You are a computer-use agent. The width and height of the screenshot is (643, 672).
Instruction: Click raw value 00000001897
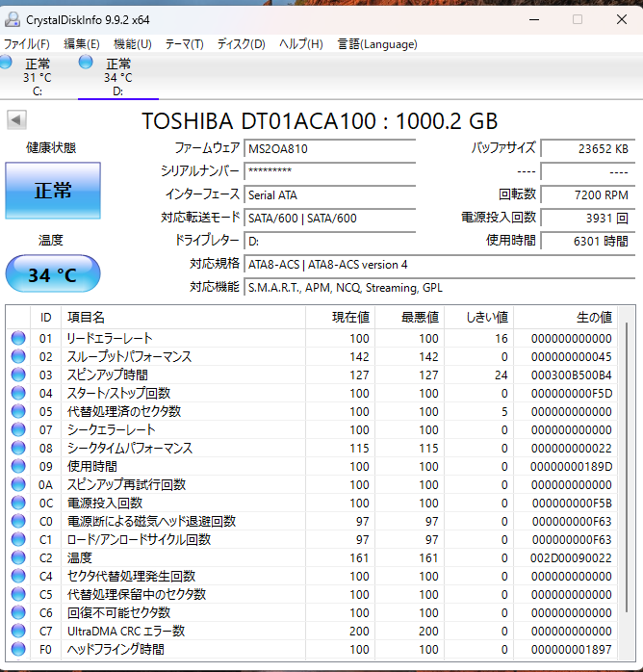click(572, 649)
